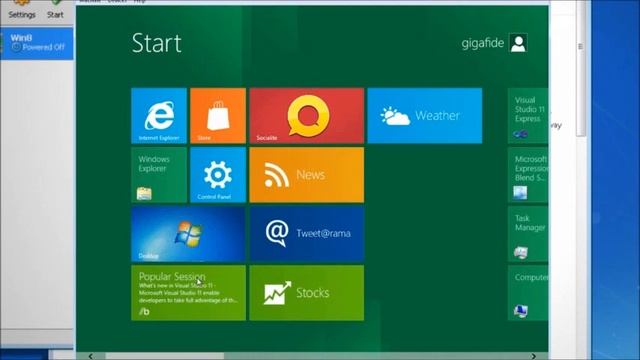Open the Popular Session tile
The height and width of the screenshot is (360, 640).
pyautogui.click(x=189, y=293)
